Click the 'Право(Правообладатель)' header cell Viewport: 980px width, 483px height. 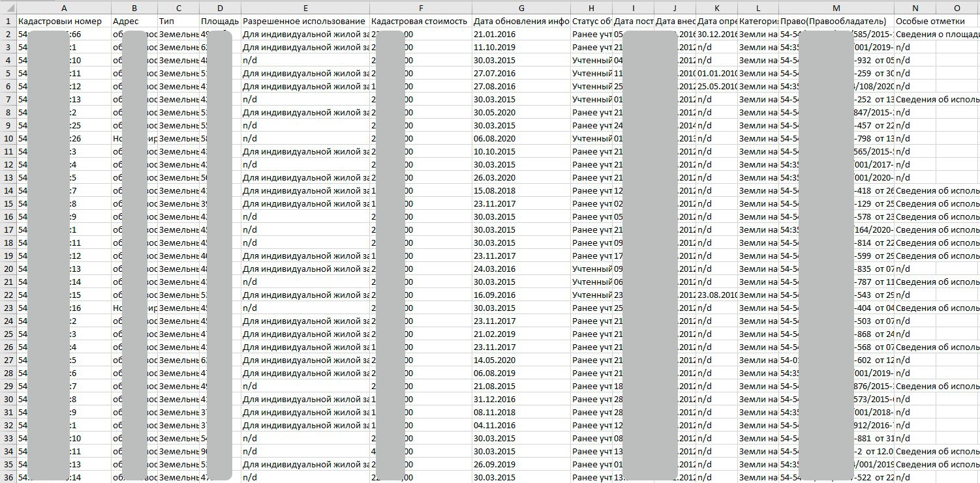pos(836,21)
